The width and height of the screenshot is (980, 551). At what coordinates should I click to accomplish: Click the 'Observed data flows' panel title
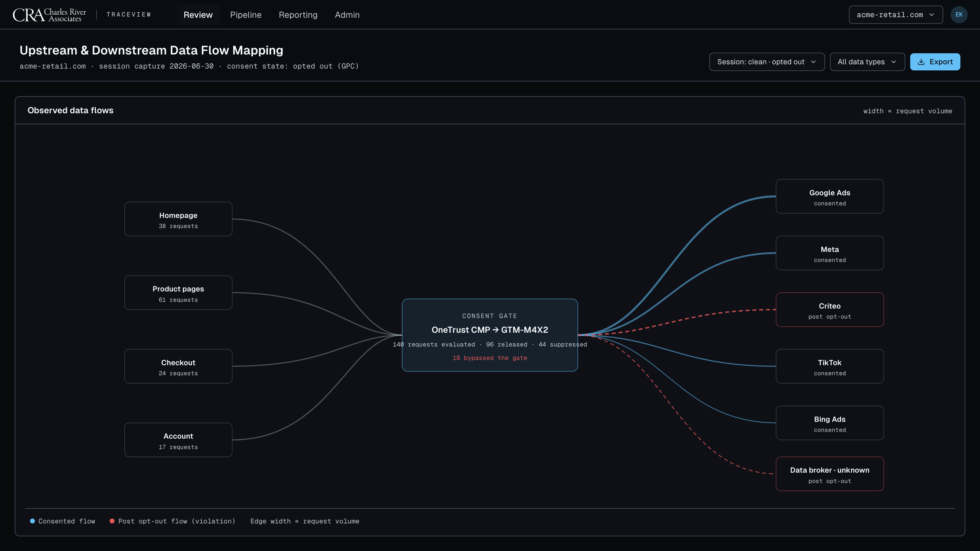click(70, 110)
